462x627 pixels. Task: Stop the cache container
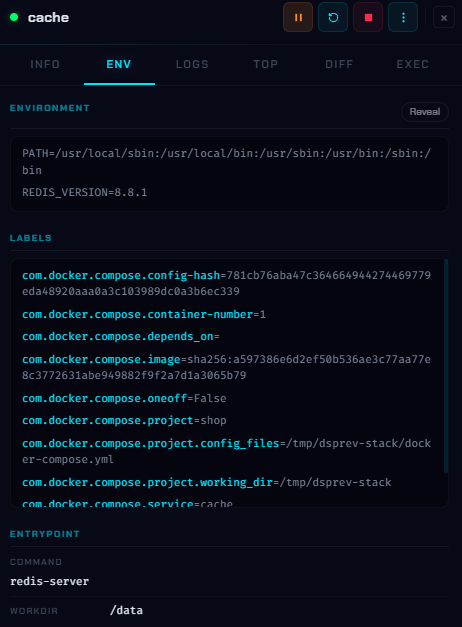[x=368, y=17]
